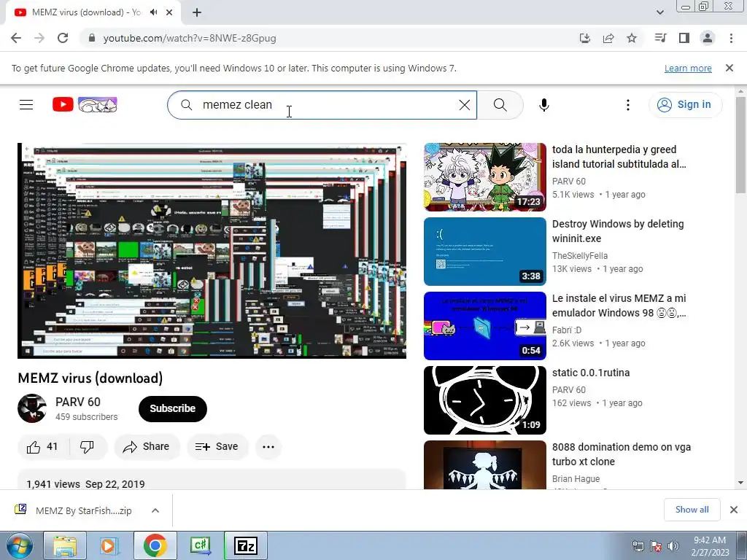Open the YouTube hamburger guide menu
This screenshot has height=560, width=747.
pyautogui.click(x=26, y=105)
